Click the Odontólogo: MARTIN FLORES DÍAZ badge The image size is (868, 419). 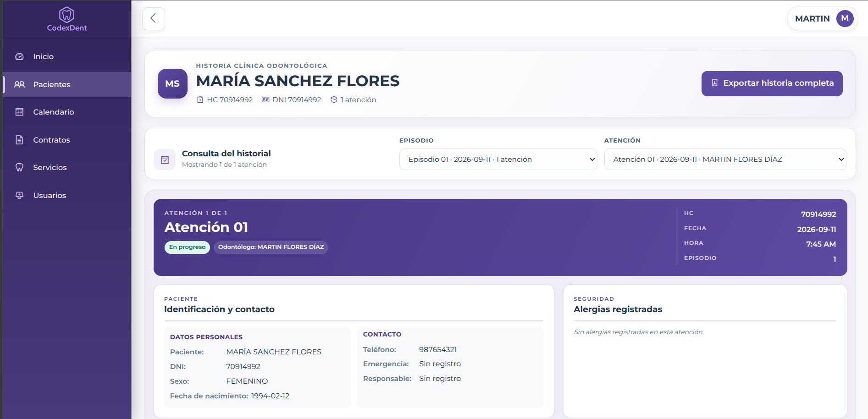(x=271, y=247)
